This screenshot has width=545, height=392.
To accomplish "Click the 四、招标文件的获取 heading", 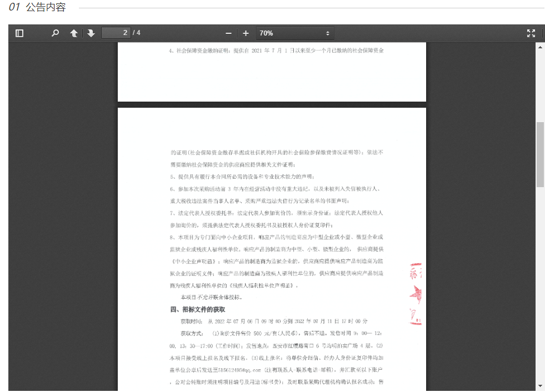I will (x=198, y=309).
